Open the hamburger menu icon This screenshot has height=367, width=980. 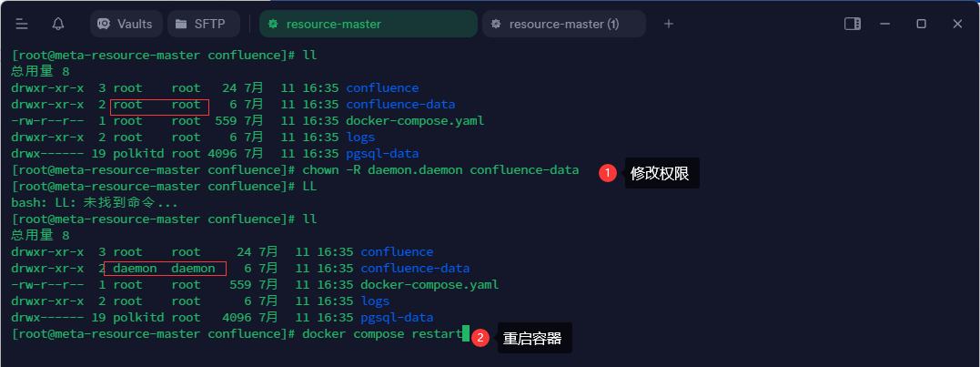pyautogui.click(x=22, y=24)
